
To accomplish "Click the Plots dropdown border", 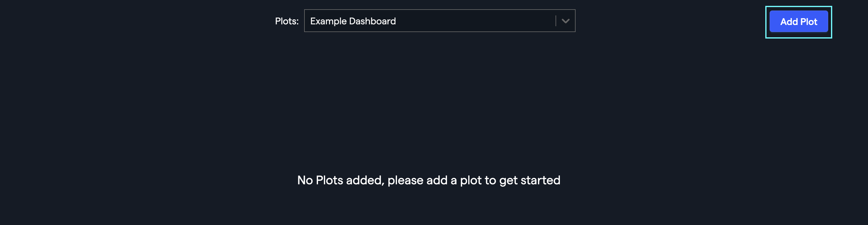I will tap(438, 10).
